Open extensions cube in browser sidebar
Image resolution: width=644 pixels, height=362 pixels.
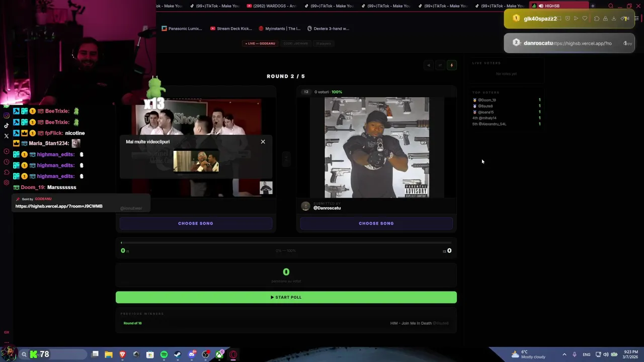(x=7, y=172)
